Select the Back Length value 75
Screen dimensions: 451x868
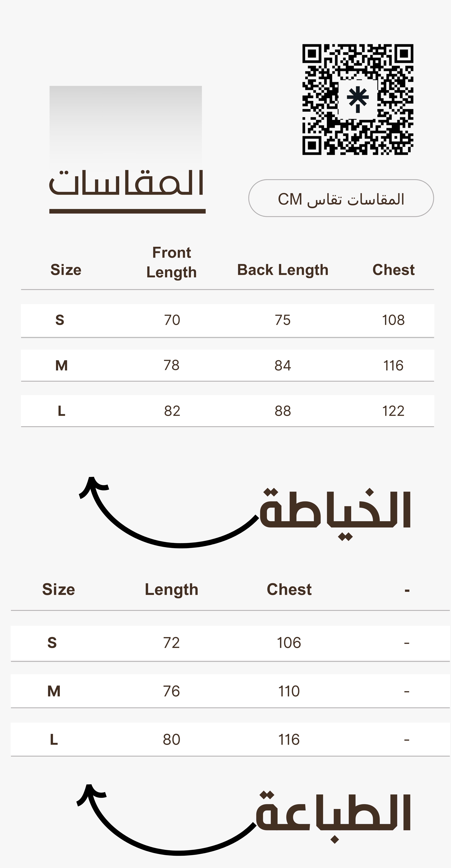[282, 320]
